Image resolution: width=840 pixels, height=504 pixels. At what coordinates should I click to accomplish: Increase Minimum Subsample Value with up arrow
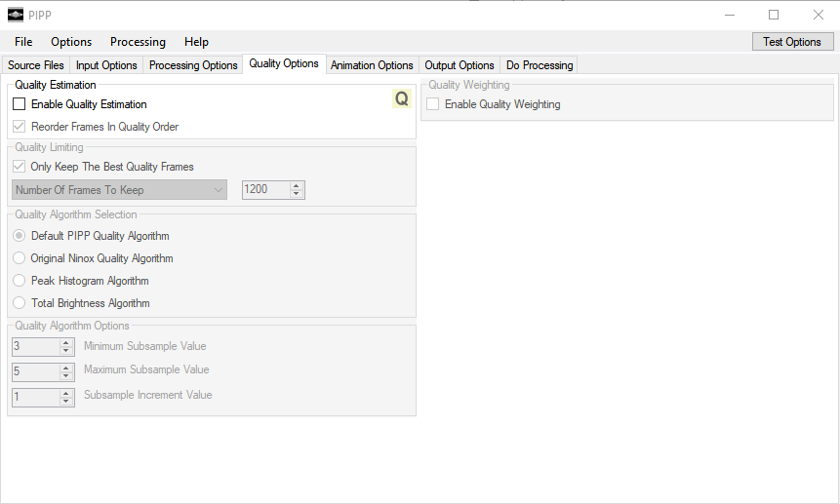(x=66, y=342)
